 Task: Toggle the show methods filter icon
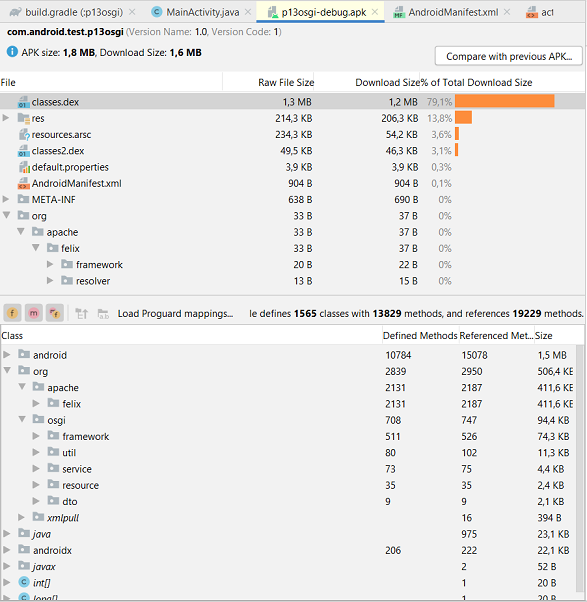(x=33, y=313)
